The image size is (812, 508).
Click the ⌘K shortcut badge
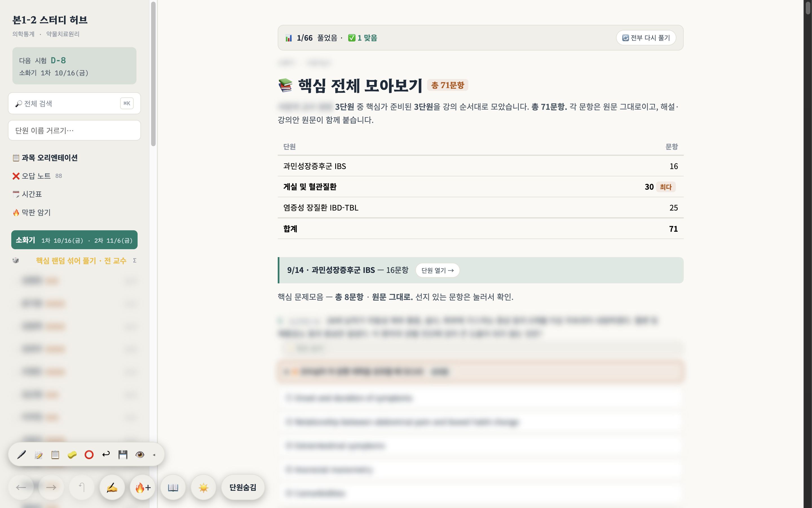(127, 104)
